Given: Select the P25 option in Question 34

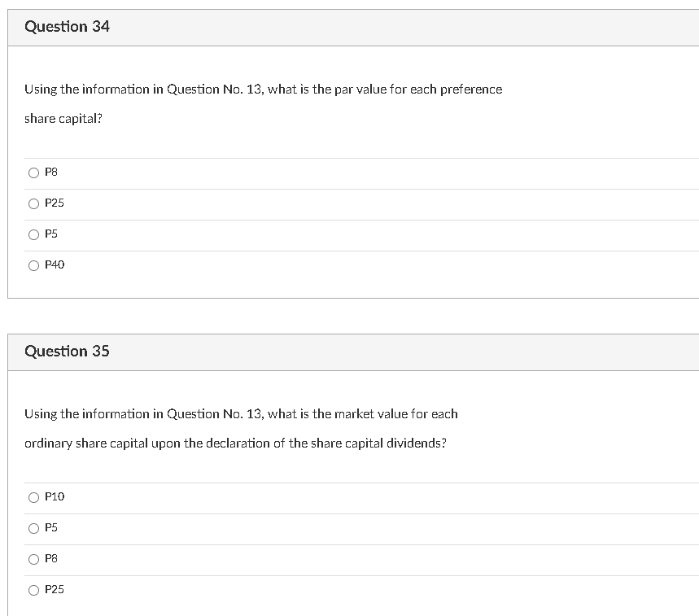Looking at the screenshot, I should (33, 203).
